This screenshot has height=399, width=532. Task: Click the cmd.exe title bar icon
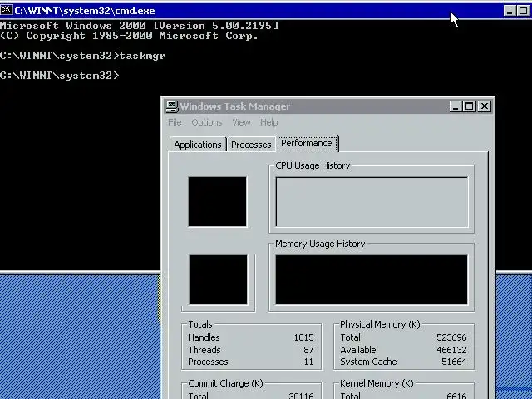7,10
